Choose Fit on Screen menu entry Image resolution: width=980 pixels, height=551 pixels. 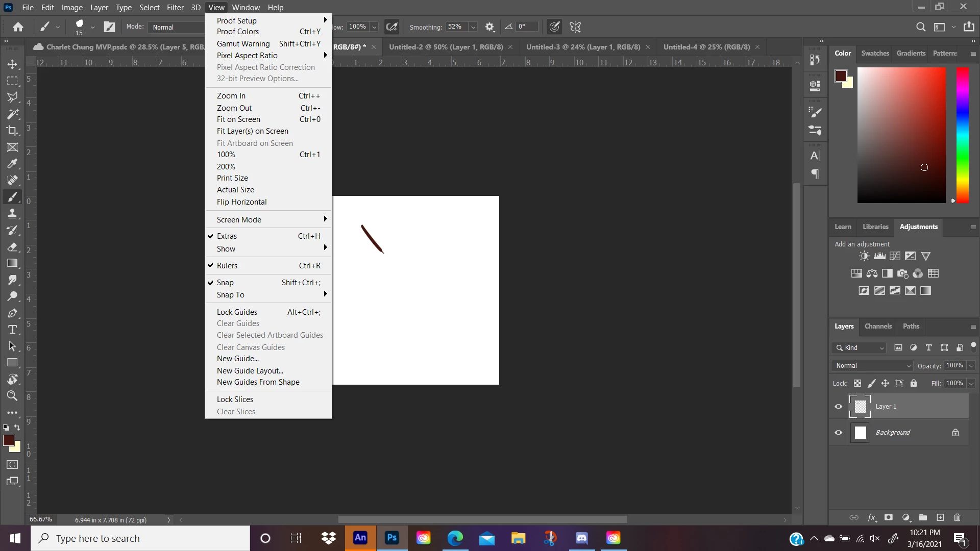(238, 119)
